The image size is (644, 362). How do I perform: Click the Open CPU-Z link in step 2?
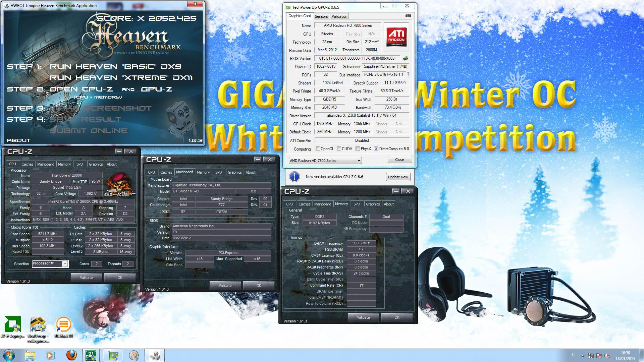(x=80, y=89)
